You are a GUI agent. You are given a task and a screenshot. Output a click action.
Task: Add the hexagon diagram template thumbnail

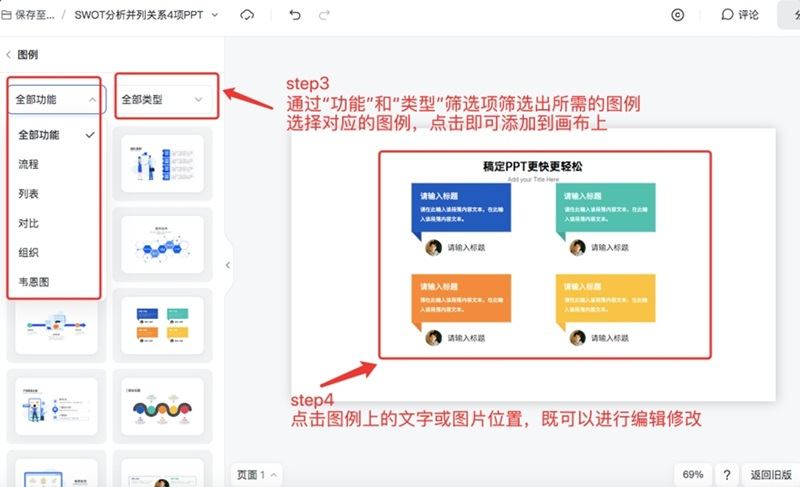[x=162, y=244]
